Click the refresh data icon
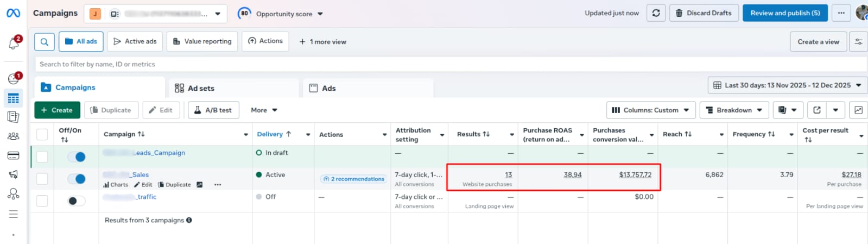This screenshot has height=244, width=868. (x=656, y=13)
